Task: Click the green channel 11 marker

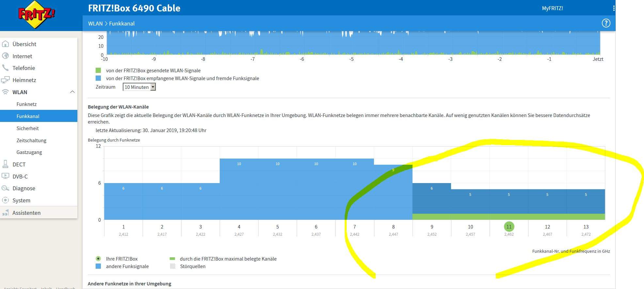Action: (509, 227)
